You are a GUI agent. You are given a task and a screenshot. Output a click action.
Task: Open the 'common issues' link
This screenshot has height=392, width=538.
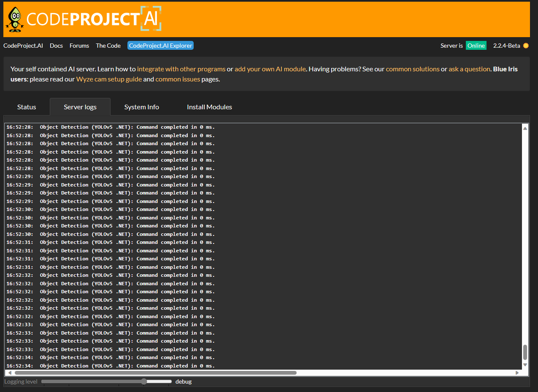[178, 79]
